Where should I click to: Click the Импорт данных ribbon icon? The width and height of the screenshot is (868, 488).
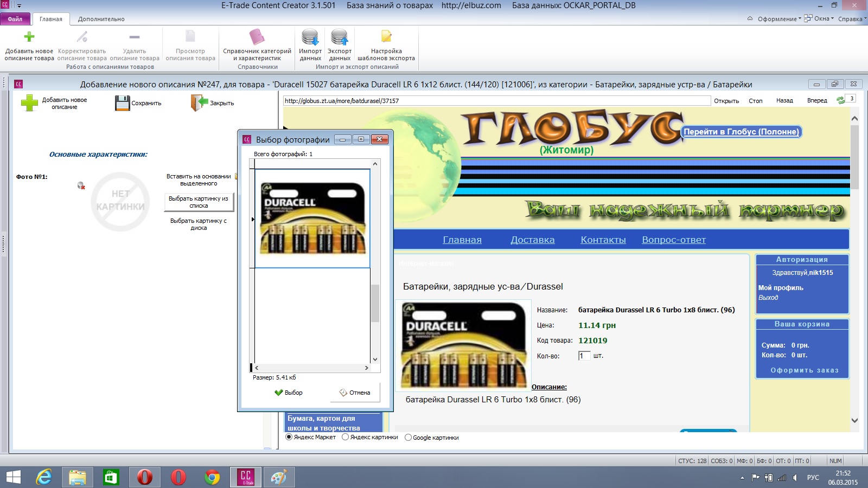pos(310,37)
